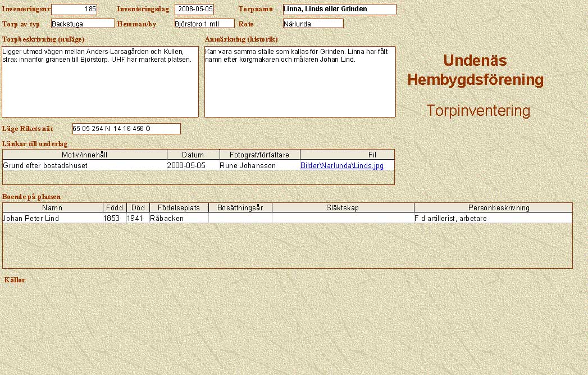Click the Hemman/by field Björstorp 1 mtl
Viewport: 588px width, 375px height.
pos(204,24)
